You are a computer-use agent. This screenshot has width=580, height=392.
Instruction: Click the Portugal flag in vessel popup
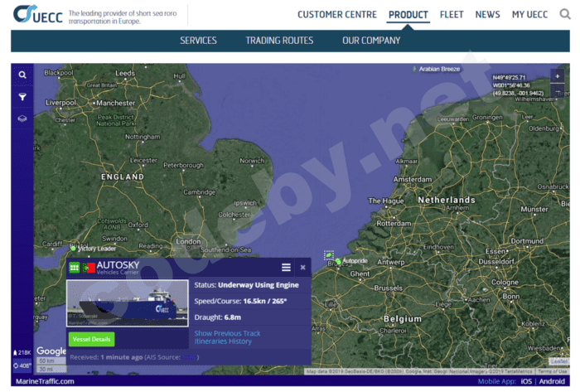pos(89,268)
